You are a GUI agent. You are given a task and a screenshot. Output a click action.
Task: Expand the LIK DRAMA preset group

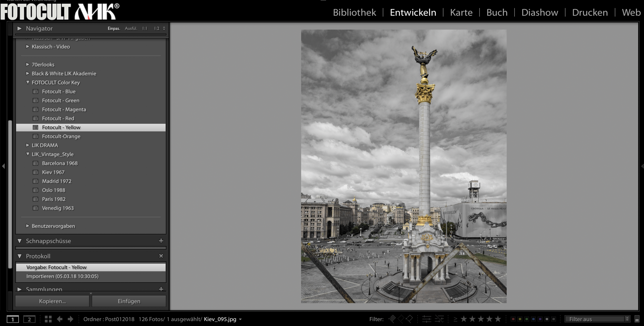pos(27,145)
